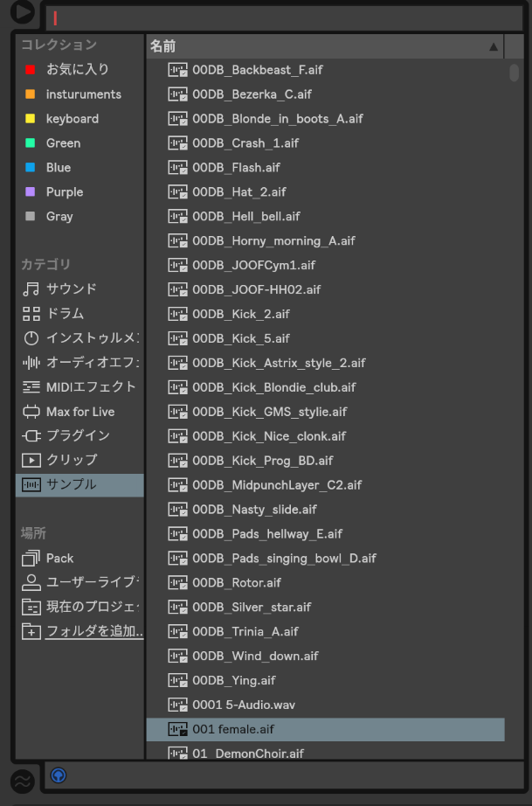Viewport: 532px width, 806px height.
Task: Click the file list vertical scrollbar
Action: click(x=514, y=73)
